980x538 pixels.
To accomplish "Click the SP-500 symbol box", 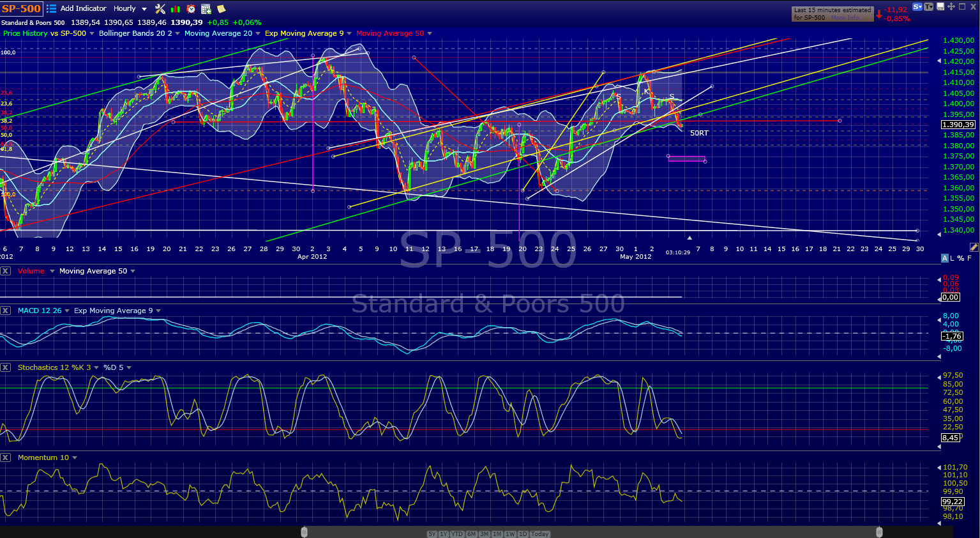I will pos(21,9).
